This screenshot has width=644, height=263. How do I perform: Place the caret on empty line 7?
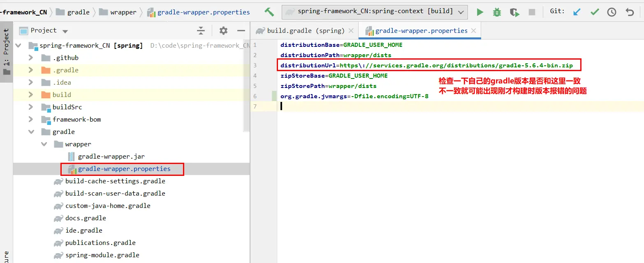(461, 106)
